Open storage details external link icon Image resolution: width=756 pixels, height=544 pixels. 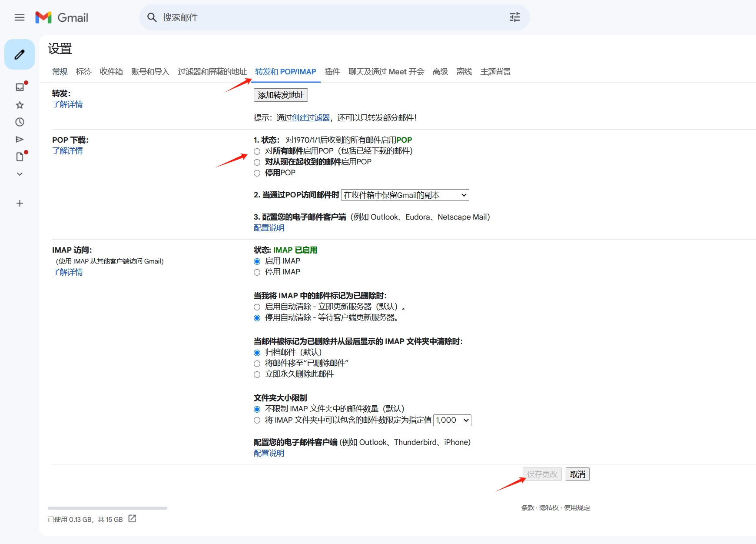(x=132, y=518)
